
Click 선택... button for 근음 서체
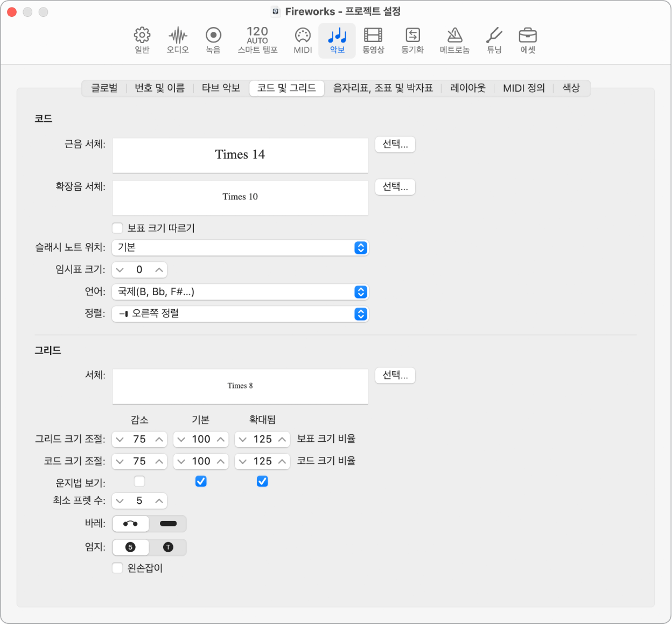coord(395,144)
